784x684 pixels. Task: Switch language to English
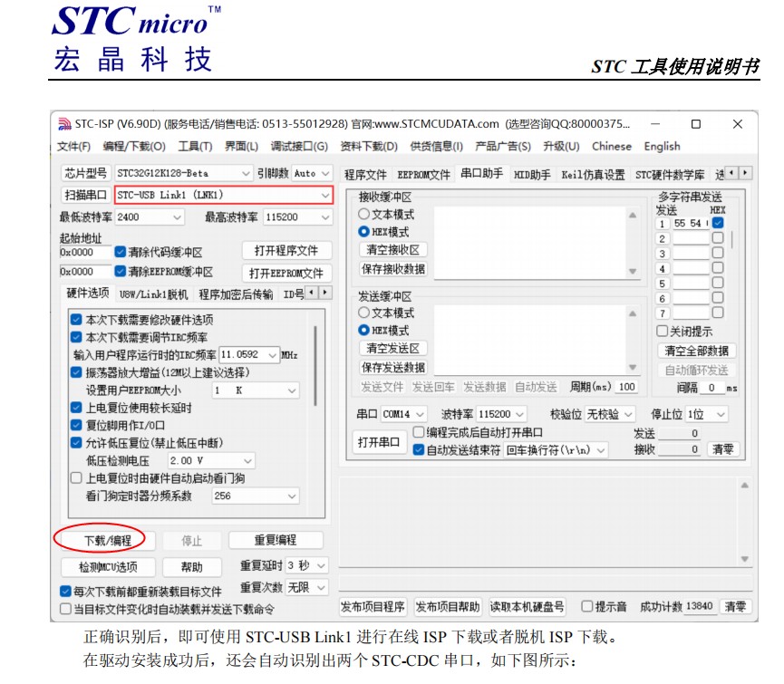point(662,147)
